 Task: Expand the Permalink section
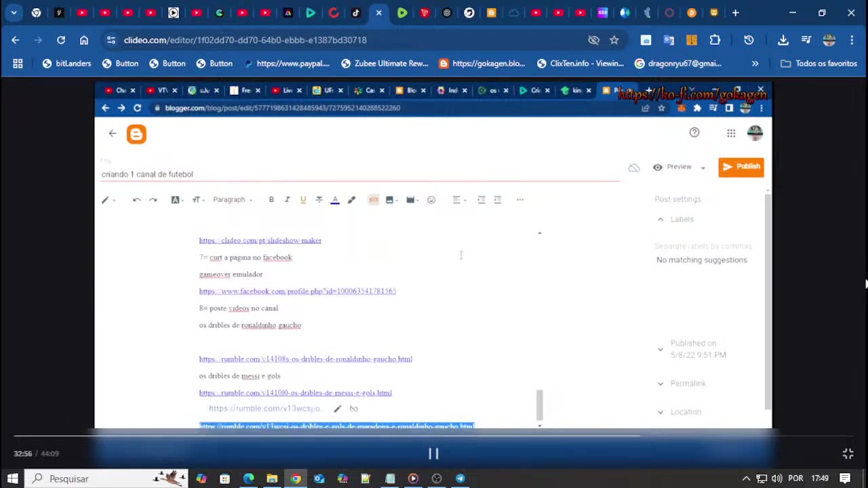coord(660,384)
